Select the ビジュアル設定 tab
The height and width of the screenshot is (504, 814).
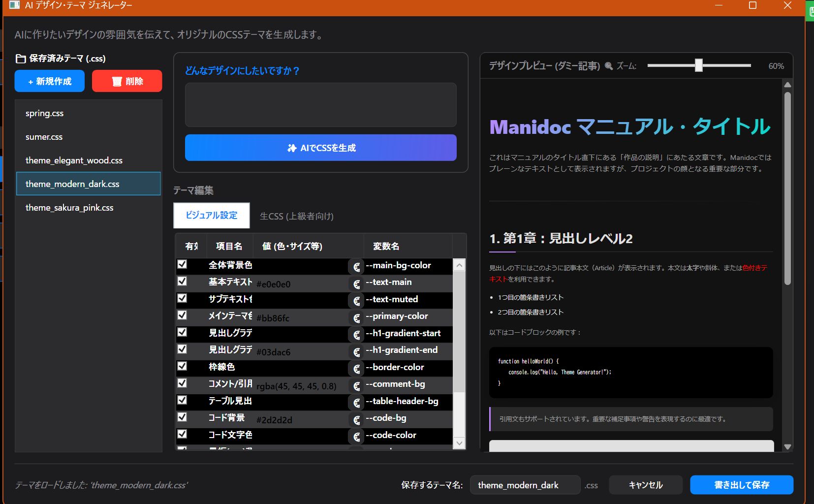coord(212,216)
